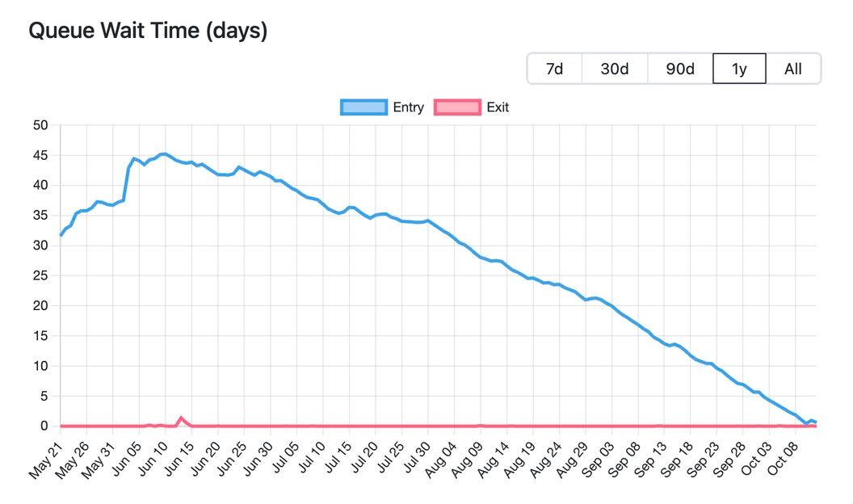Click the 25 y-axis label
Viewport: 853px width, 504px height.
pyautogui.click(x=41, y=275)
